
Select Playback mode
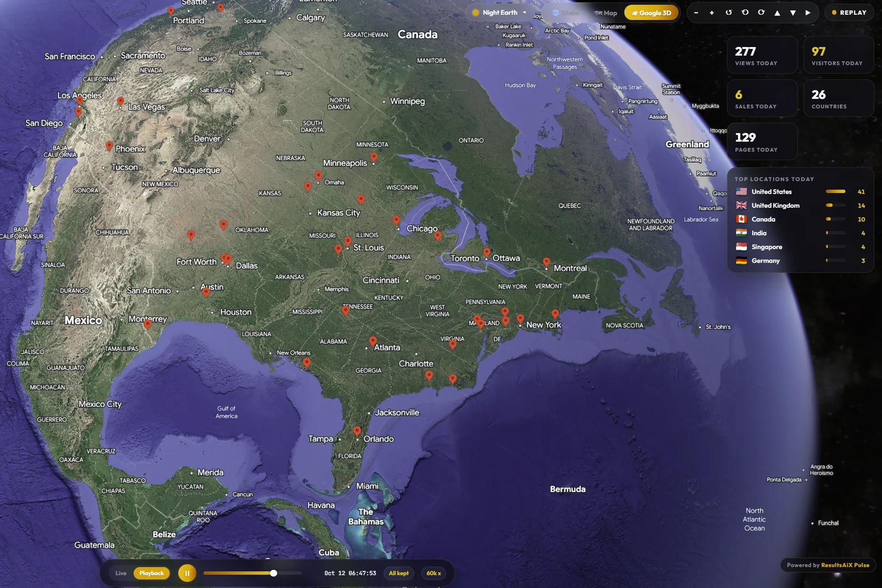point(152,573)
